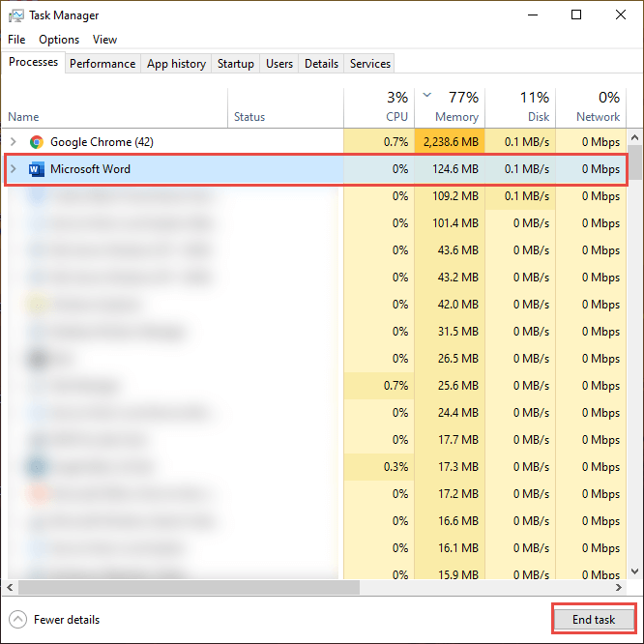
Task: Switch to the App history tab
Action: tap(176, 64)
